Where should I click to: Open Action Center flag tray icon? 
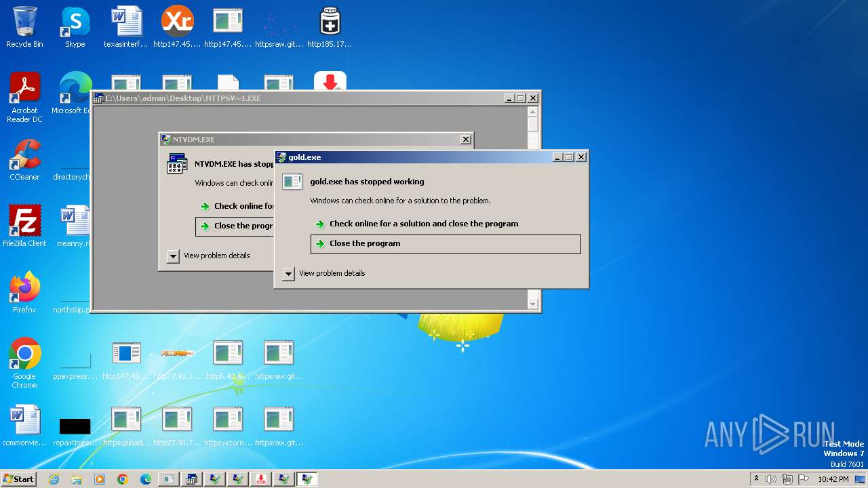[x=804, y=479]
